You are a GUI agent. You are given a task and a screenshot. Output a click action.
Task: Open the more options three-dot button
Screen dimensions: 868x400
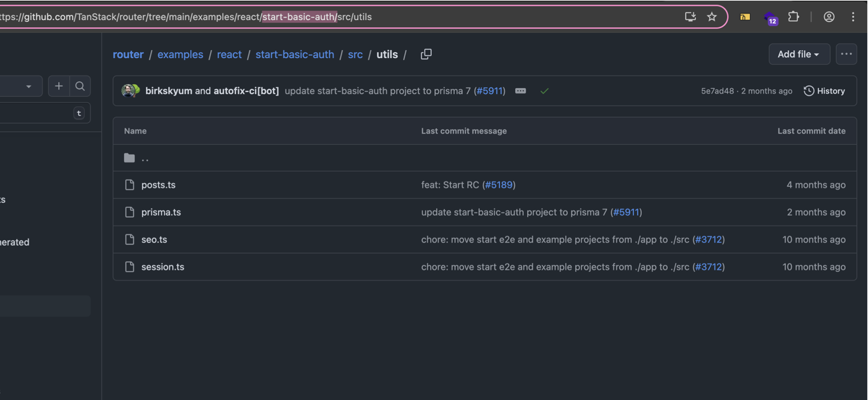(x=846, y=54)
